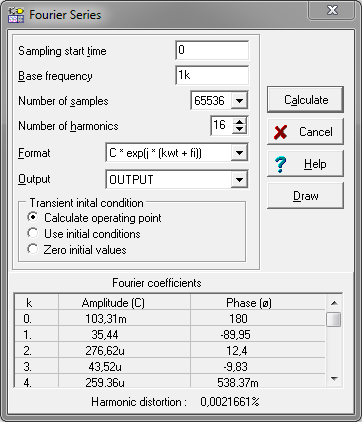Click the Fourier Series title bar app icon

pyautogui.click(x=16, y=15)
